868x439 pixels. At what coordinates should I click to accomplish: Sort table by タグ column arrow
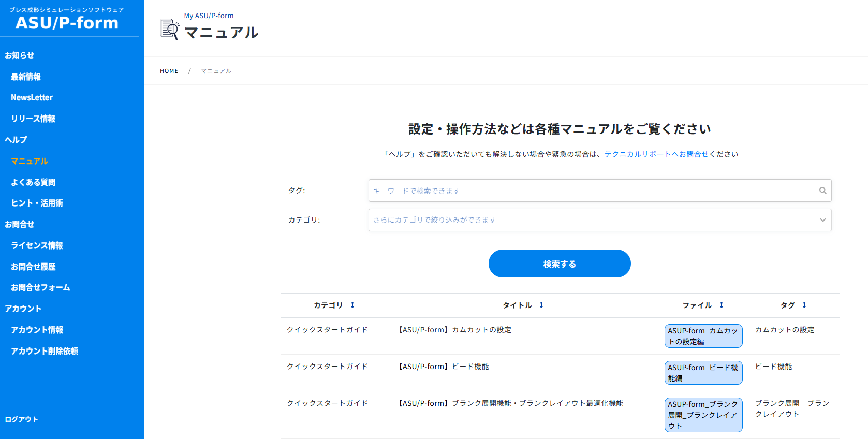[x=804, y=305]
